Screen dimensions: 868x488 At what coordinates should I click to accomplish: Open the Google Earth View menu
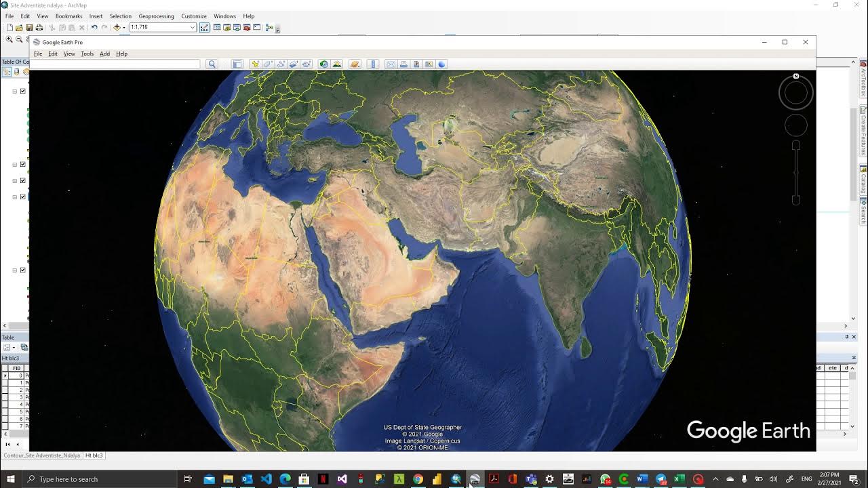click(69, 54)
